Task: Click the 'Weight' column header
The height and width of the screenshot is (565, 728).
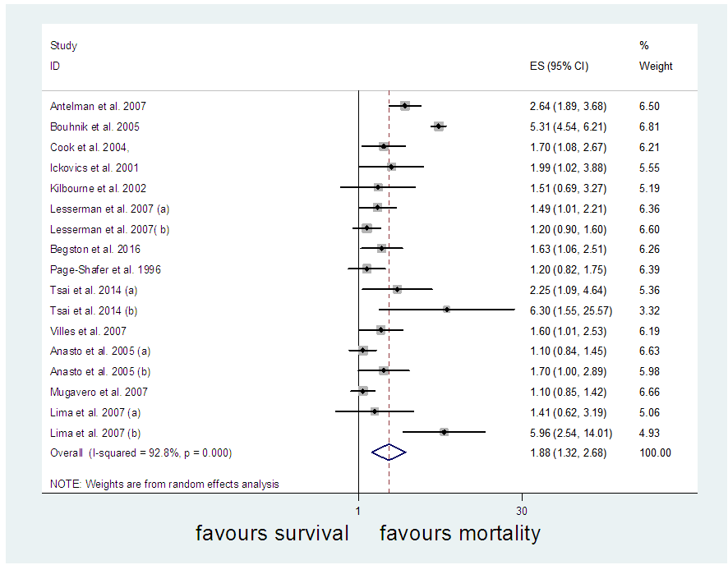Action: pos(656,67)
